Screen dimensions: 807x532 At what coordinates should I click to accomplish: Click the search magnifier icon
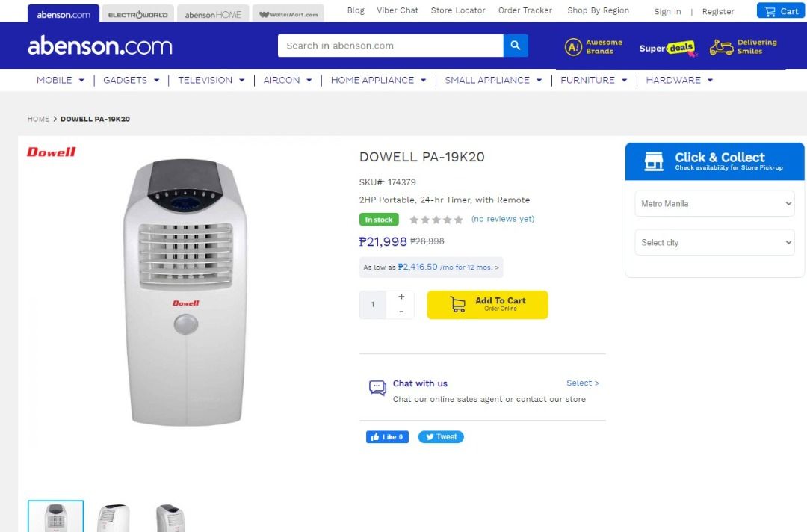tap(515, 46)
